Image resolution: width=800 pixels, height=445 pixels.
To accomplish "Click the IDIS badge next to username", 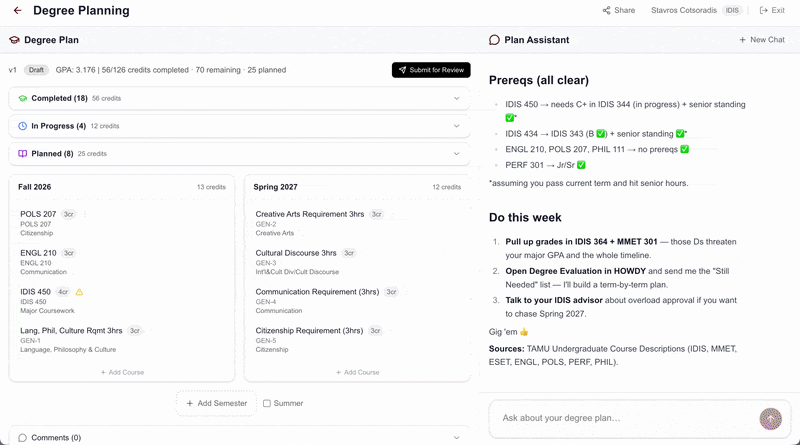I will tap(732, 10).
